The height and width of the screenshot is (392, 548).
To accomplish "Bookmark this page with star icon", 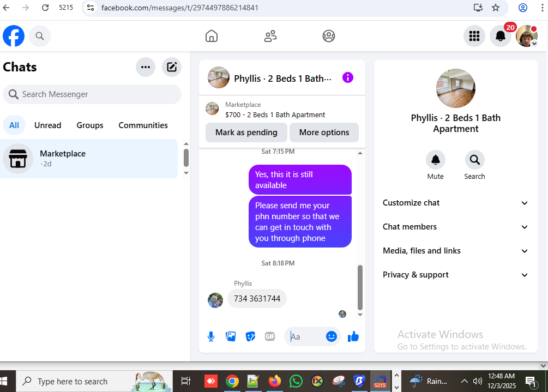I will (496, 8).
